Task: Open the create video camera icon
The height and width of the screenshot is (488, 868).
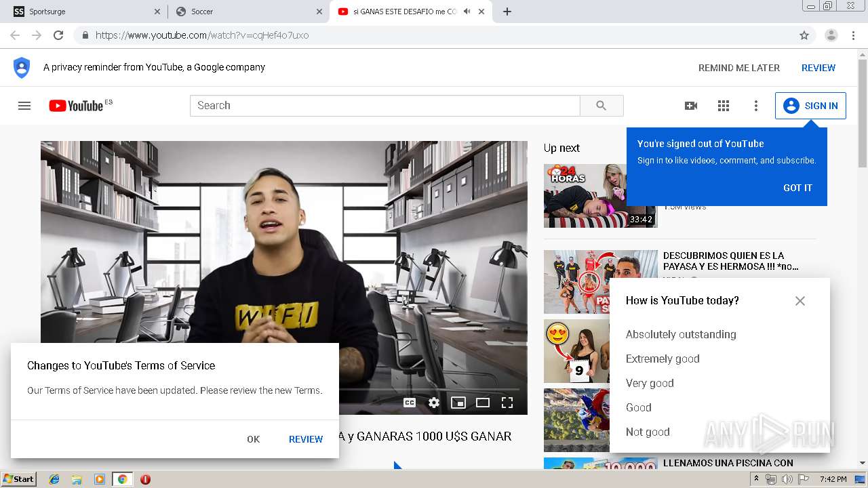Action: click(691, 106)
